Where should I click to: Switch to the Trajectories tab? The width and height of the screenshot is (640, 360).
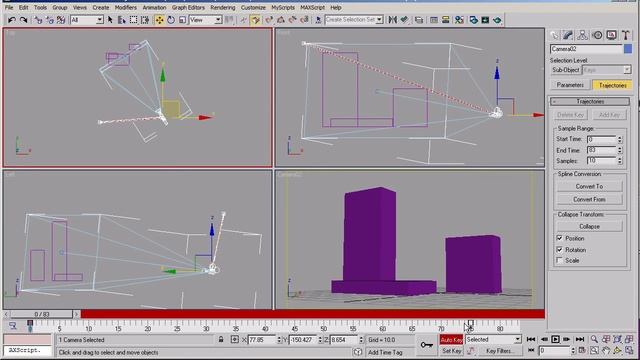612,85
